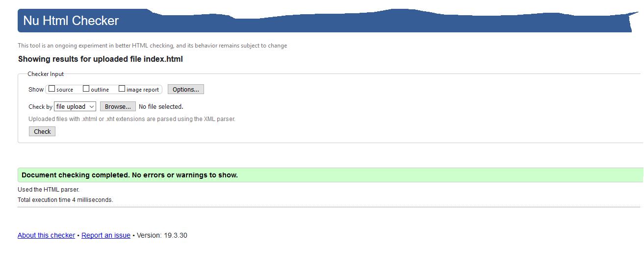Click the Nu Html Checker banner title
Screen dimensions: 644x271
(71, 21)
